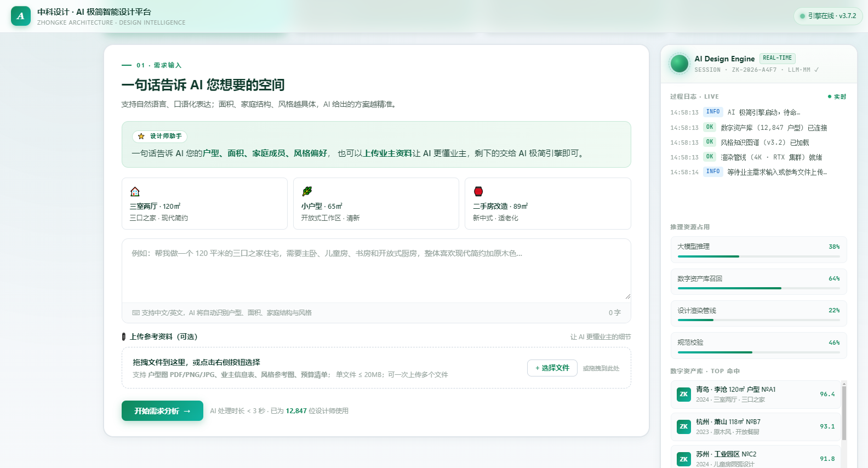Viewport: 868px width, 468px height.
Task: Focus the requirement description text area
Action: point(376,270)
